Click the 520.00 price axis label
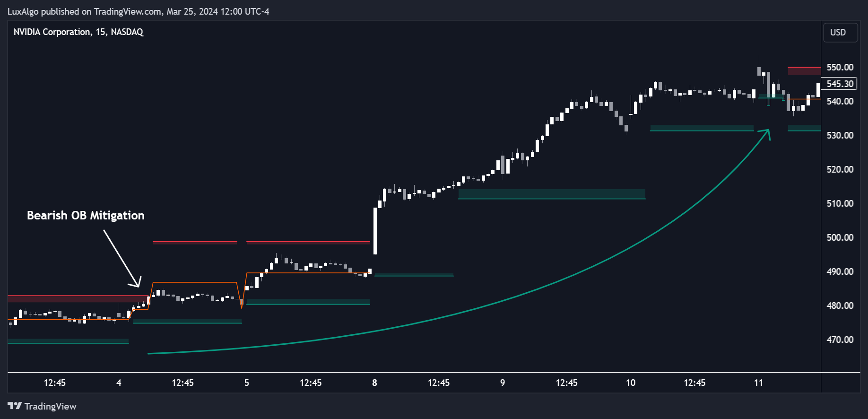Image resolution: width=868 pixels, height=419 pixels. coord(840,169)
